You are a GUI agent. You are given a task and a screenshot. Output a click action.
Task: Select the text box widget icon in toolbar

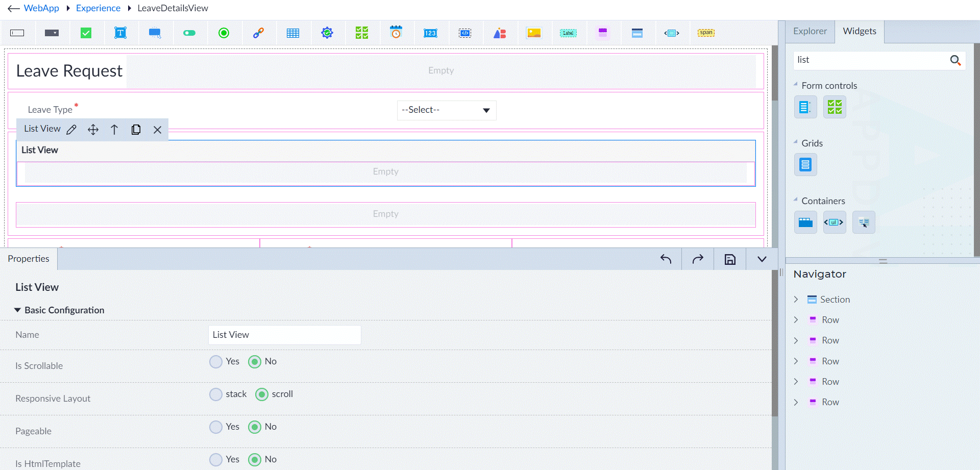click(17, 33)
